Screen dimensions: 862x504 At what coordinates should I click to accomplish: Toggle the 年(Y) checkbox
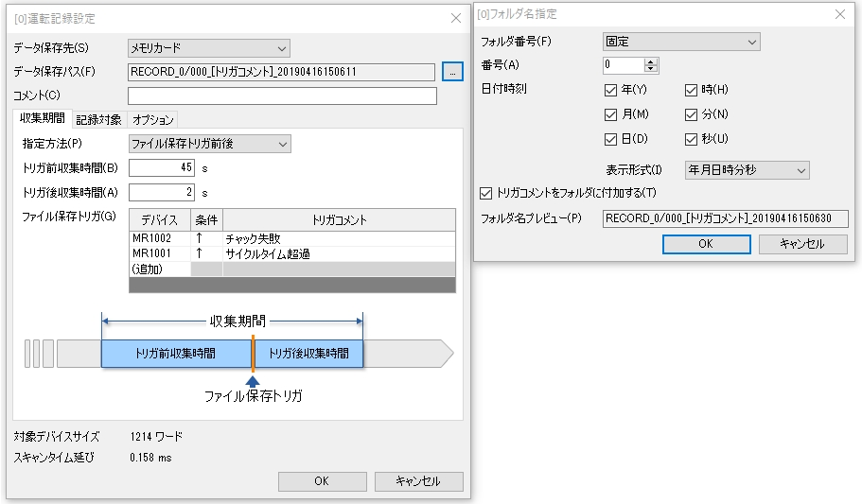click(x=611, y=90)
